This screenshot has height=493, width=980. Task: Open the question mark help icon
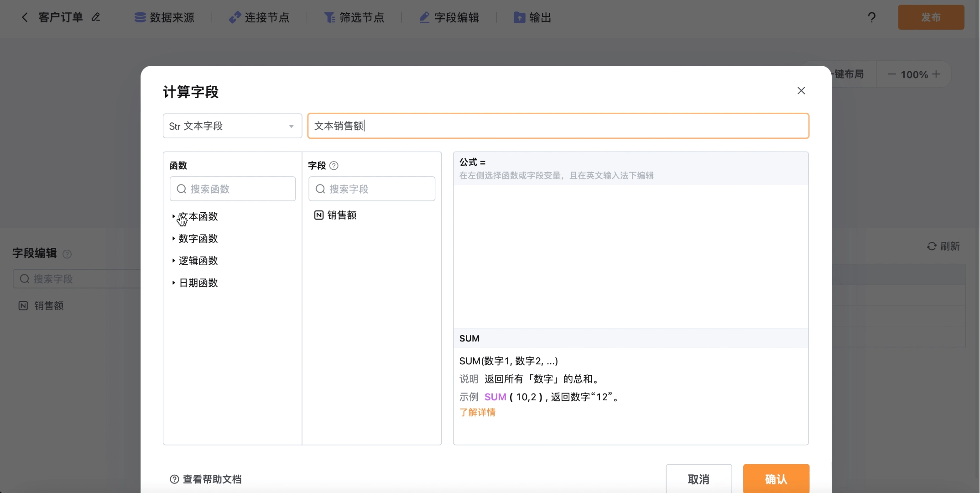(x=871, y=17)
